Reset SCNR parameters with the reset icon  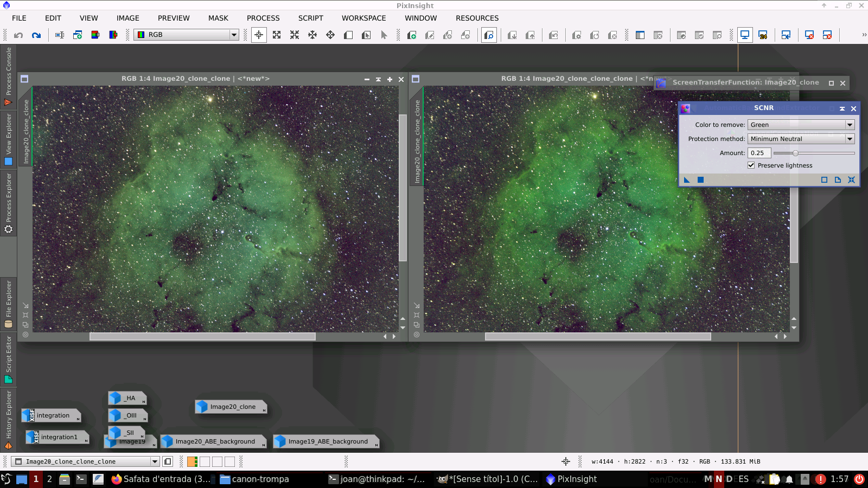(851, 180)
